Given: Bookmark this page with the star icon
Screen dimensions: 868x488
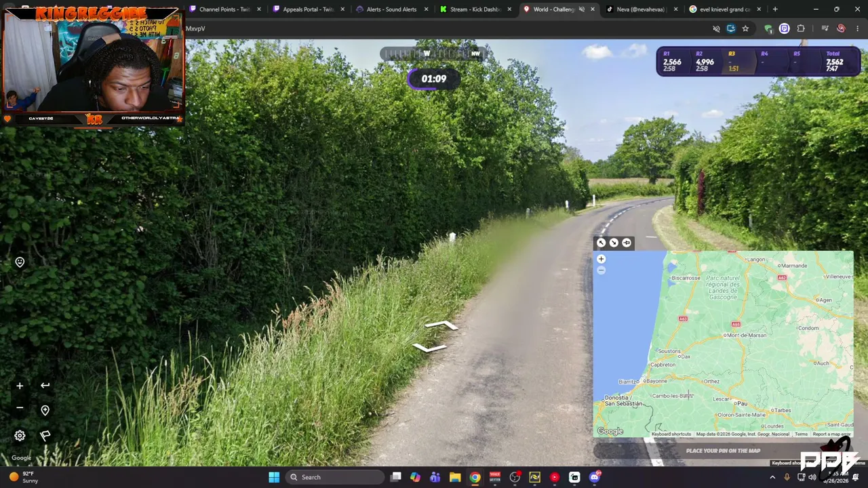Looking at the screenshot, I should [x=745, y=28].
